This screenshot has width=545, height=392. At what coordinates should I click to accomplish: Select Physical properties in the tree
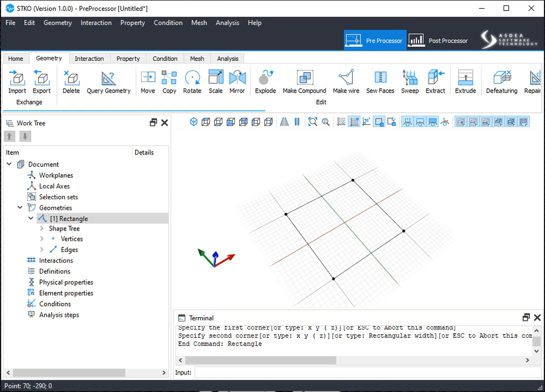66,282
